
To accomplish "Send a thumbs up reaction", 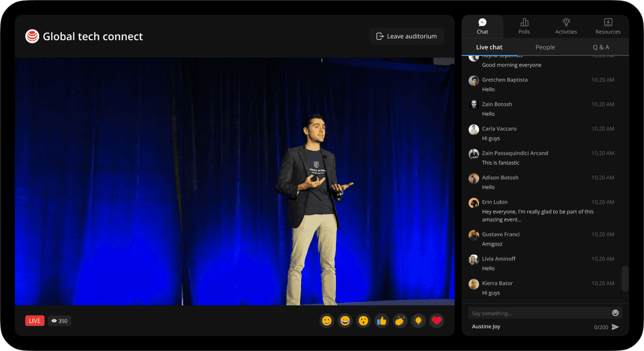I will tap(382, 321).
